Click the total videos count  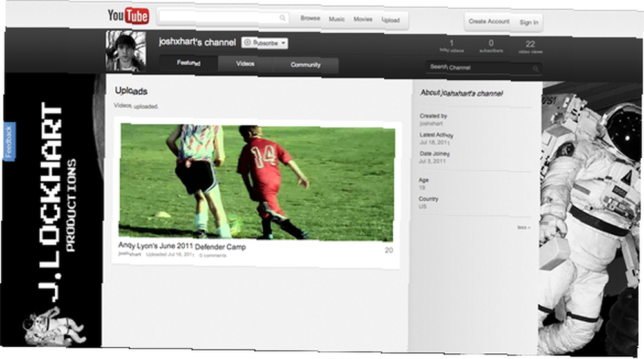click(451, 46)
